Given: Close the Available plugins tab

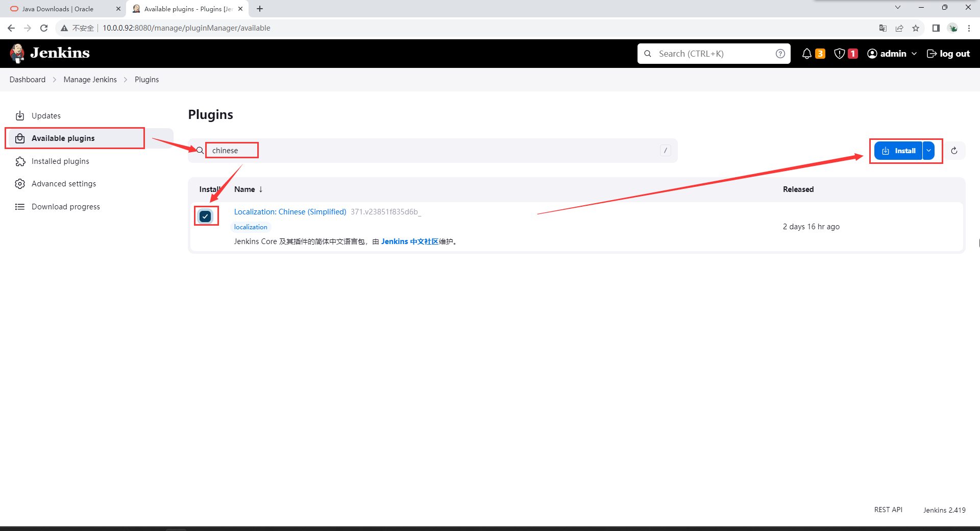Looking at the screenshot, I should pyautogui.click(x=240, y=9).
